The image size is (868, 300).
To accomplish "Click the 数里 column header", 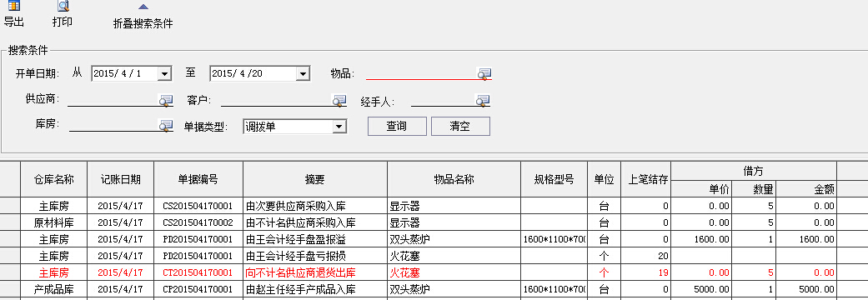I will tap(754, 188).
